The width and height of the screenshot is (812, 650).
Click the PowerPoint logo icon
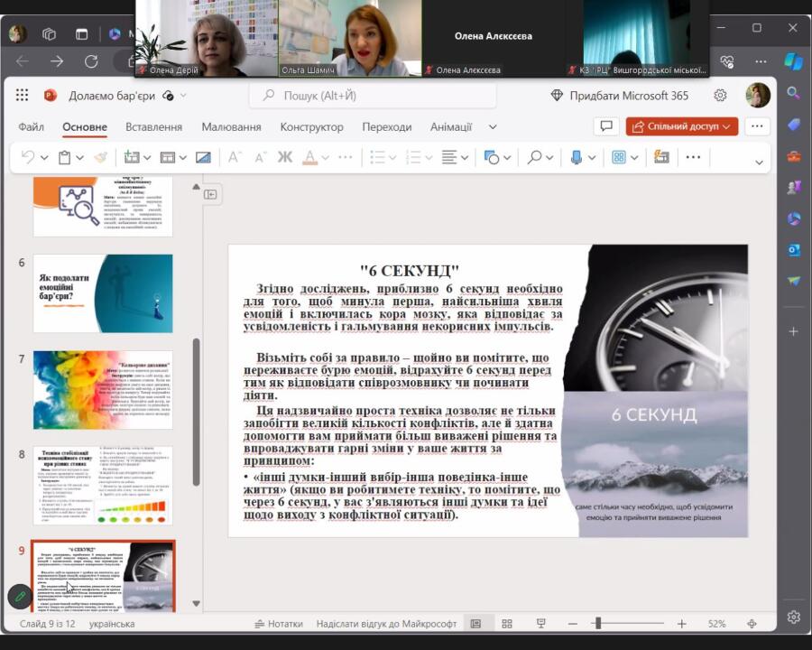tap(51, 96)
